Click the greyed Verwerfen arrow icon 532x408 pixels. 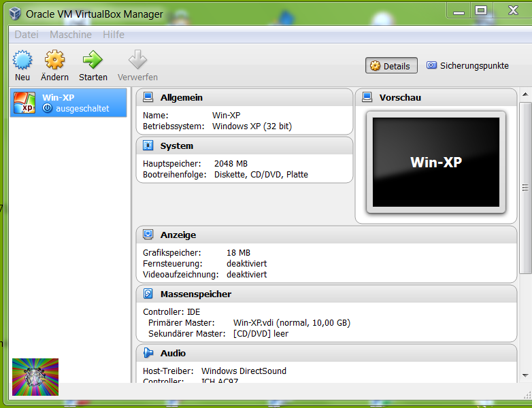point(137,60)
